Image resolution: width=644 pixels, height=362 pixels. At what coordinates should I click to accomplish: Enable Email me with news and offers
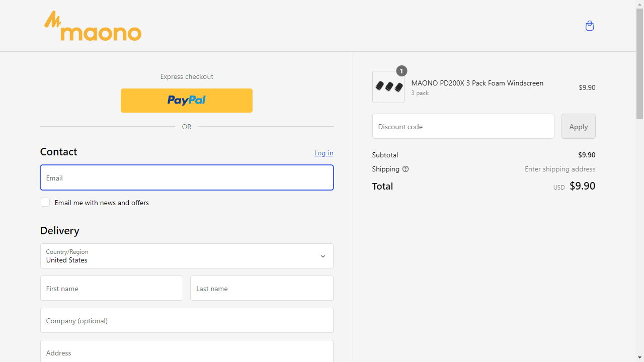point(45,202)
